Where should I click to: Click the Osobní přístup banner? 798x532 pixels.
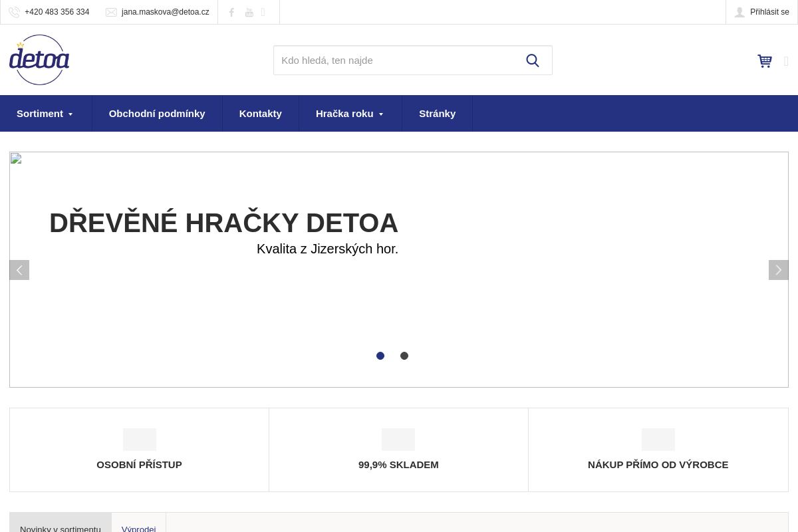[x=139, y=450]
